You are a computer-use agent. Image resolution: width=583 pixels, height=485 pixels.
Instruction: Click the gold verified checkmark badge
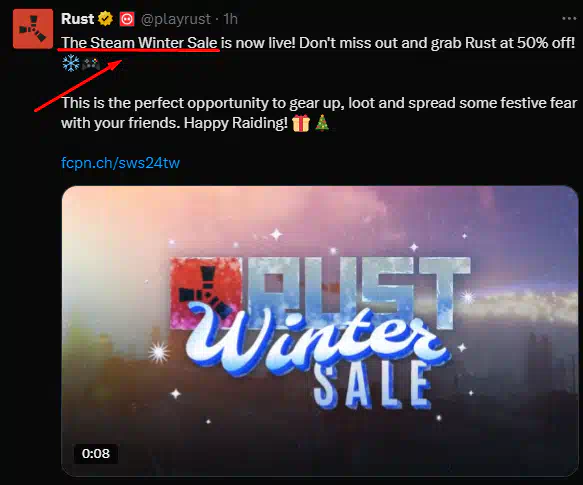click(106, 19)
